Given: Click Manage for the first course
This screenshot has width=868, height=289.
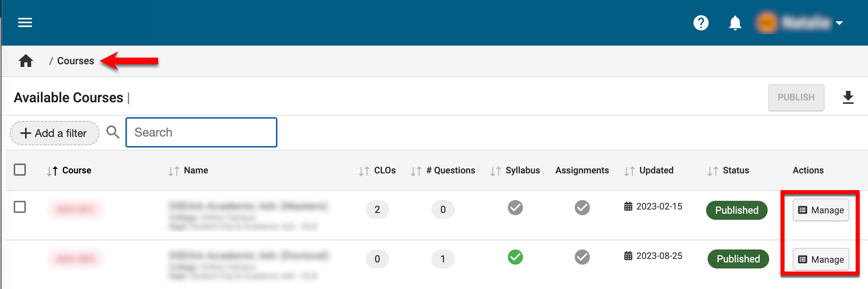Looking at the screenshot, I should [x=820, y=210].
